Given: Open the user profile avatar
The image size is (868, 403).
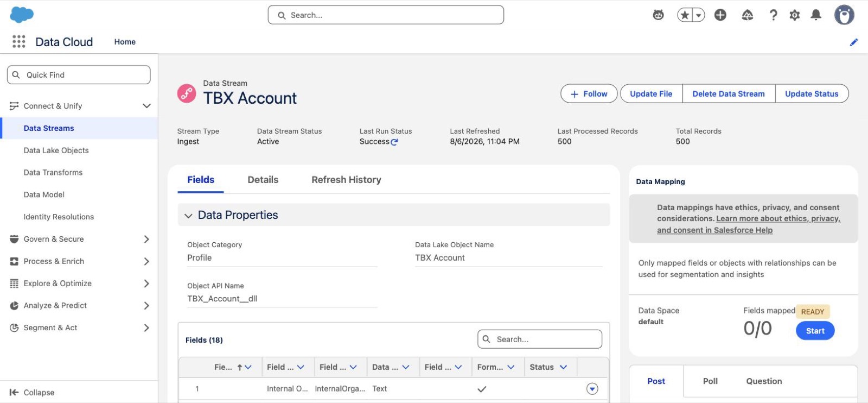Looking at the screenshot, I should coord(844,15).
